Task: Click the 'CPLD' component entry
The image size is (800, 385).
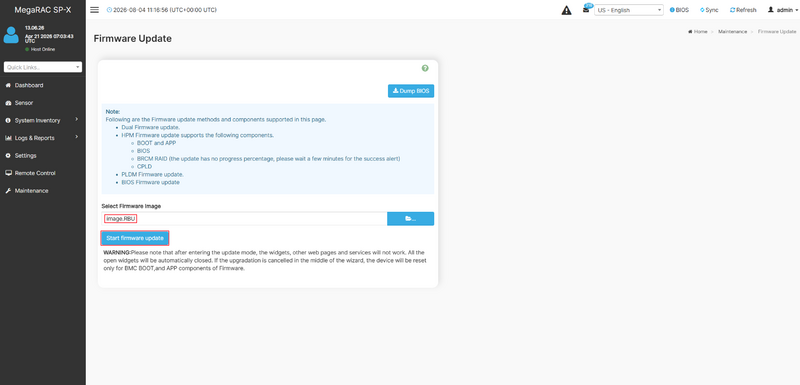Action: click(144, 167)
